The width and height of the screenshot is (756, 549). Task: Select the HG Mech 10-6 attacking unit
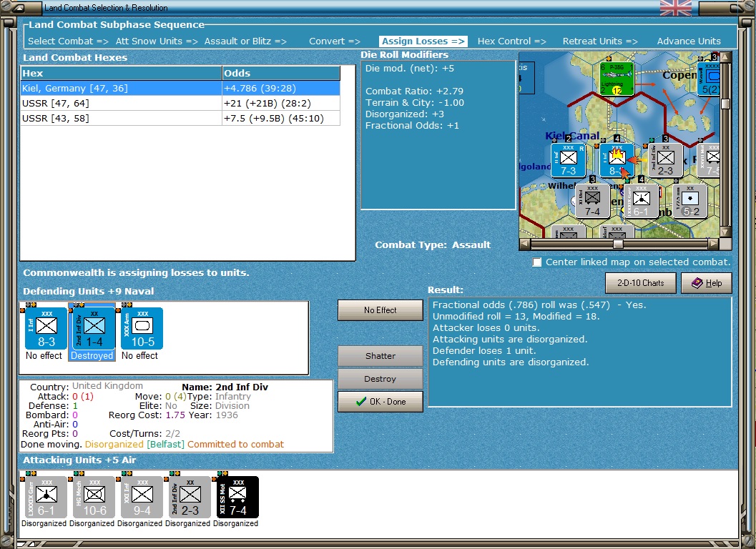tap(94, 497)
